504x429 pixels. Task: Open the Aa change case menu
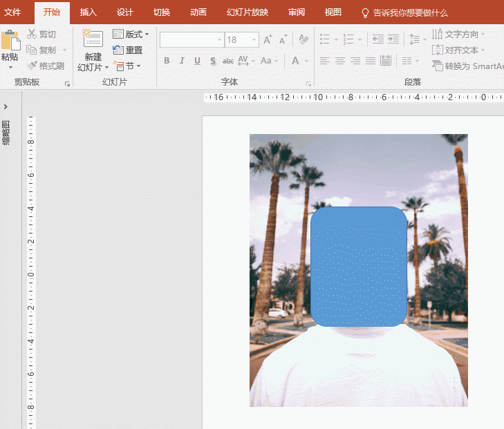click(269, 61)
